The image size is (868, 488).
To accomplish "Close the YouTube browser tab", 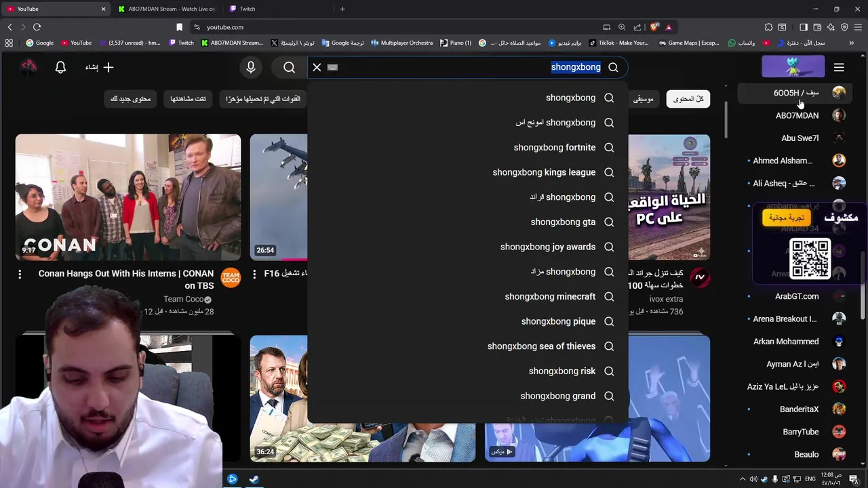I will pyautogui.click(x=103, y=9).
